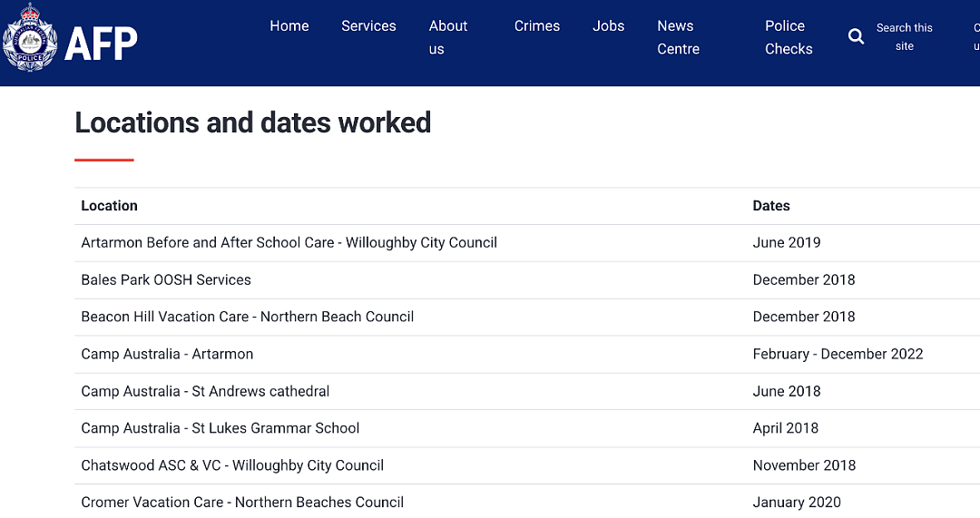Open the Crimes menu item
The width and height of the screenshot is (980, 518).
click(x=537, y=26)
